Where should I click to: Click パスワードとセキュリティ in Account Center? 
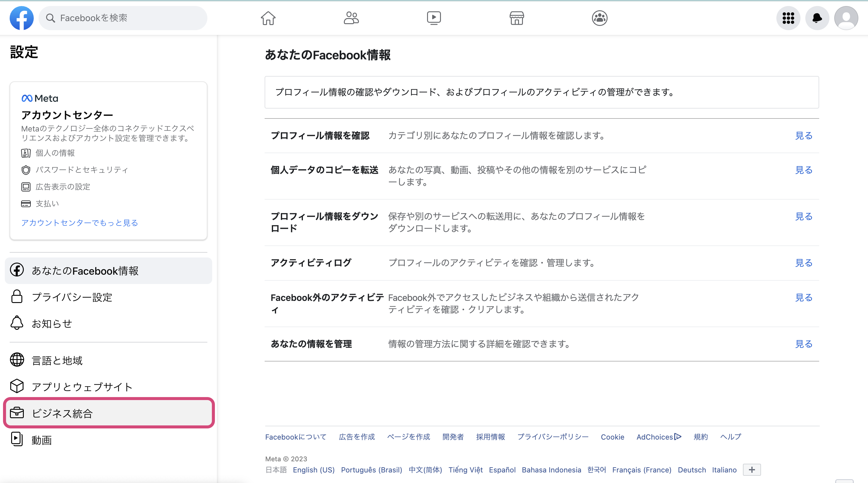pos(74,170)
